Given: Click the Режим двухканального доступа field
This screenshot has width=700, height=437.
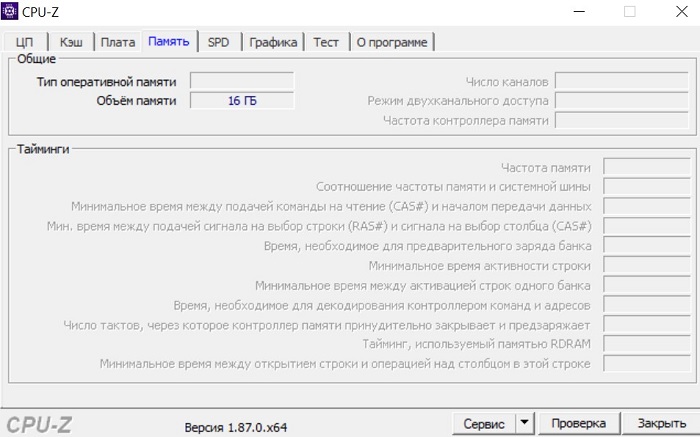Looking at the screenshot, I should [621, 100].
